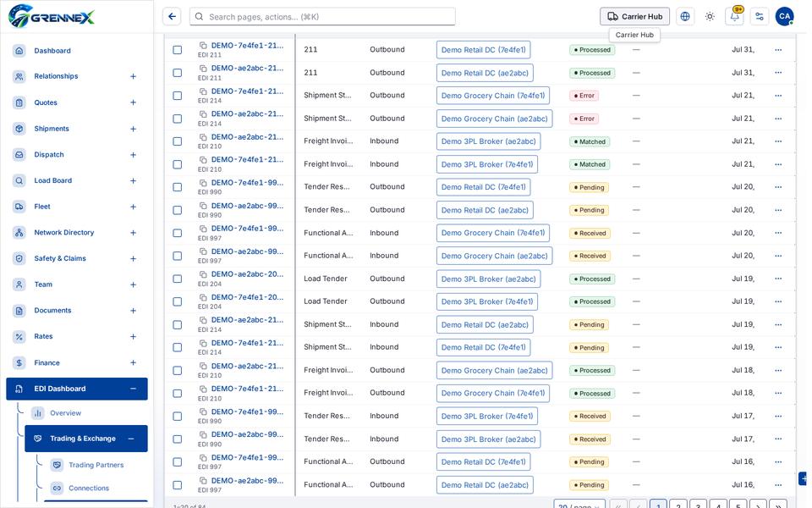The width and height of the screenshot is (812, 508).
Task: Switch theme with the sun icon
Action: pyautogui.click(x=710, y=17)
